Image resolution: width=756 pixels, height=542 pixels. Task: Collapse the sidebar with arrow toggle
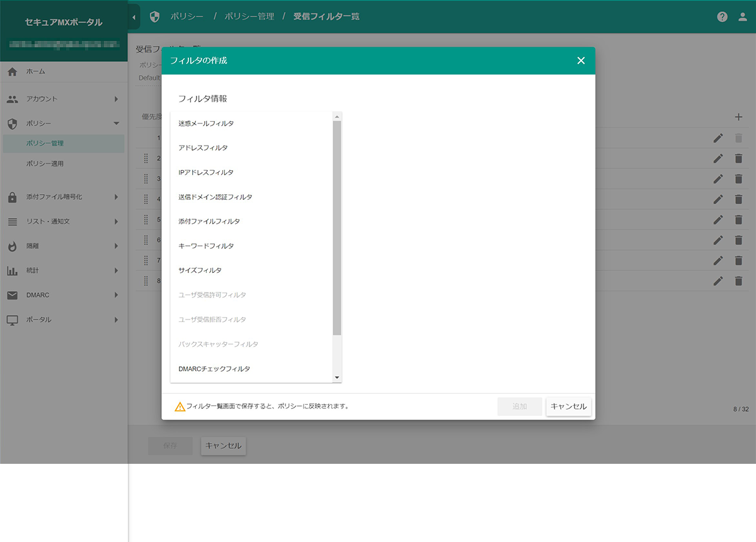[134, 17]
